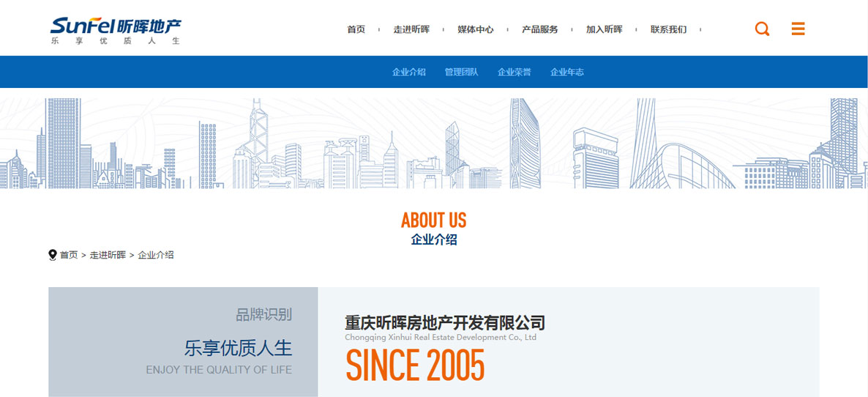
Task: Switch to 企业荣誉 sub-tab
Action: point(515,72)
